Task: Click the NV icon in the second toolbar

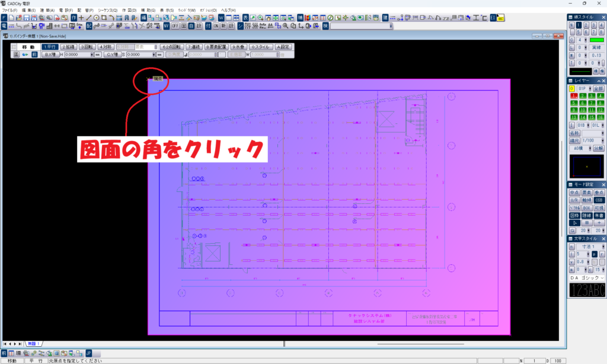Action: tap(167, 26)
